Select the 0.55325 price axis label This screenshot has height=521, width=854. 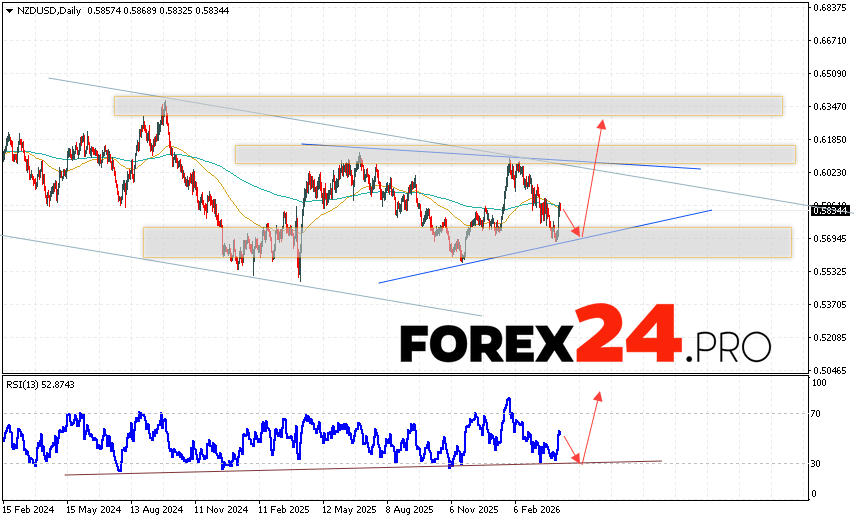[x=831, y=271]
